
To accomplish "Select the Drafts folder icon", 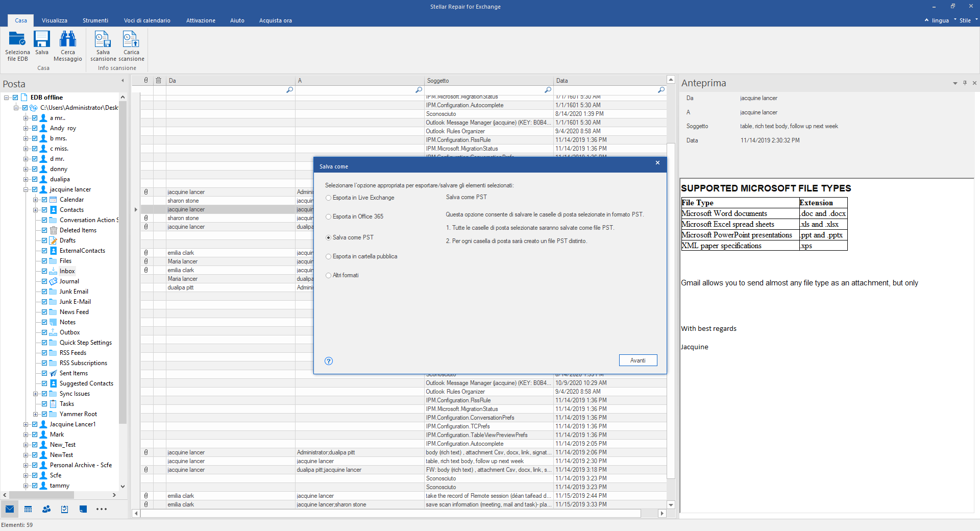I will point(53,240).
